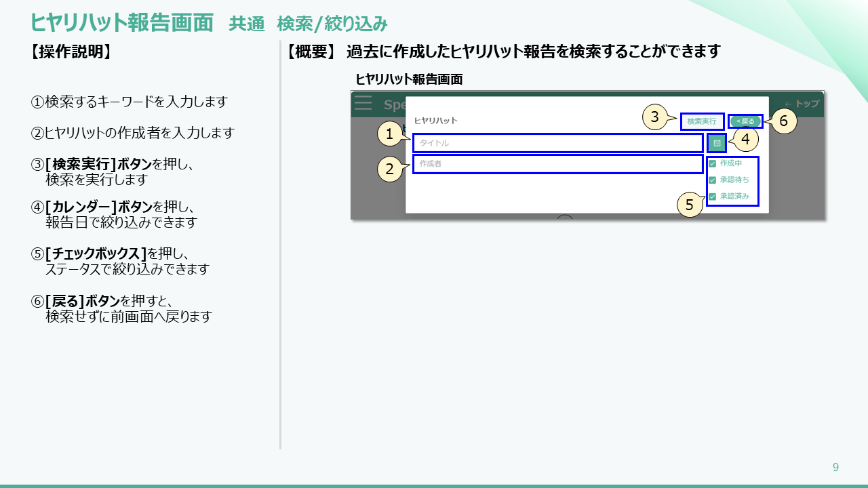Click callout 6 next to the 戻る button

click(x=783, y=122)
